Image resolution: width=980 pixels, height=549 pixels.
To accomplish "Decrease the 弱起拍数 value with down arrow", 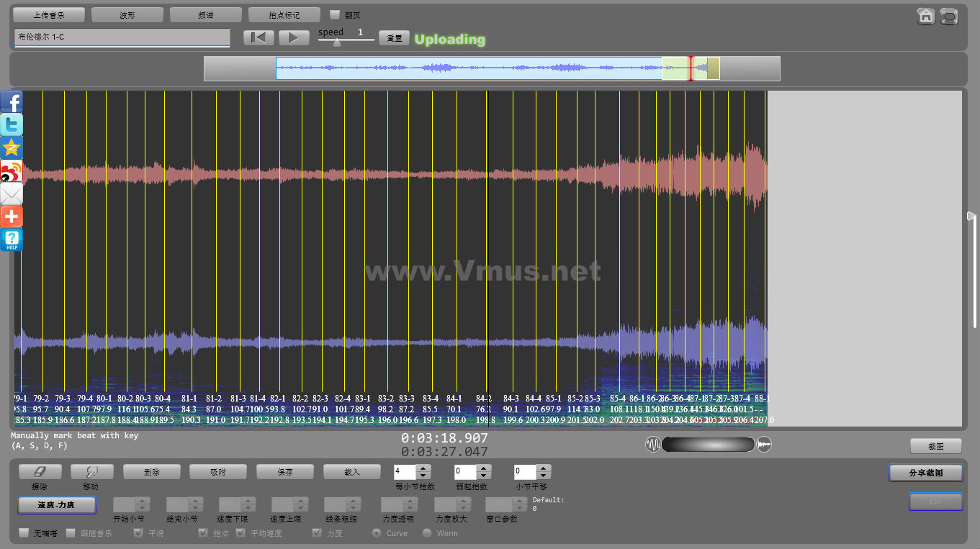I will (x=483, y=476).
